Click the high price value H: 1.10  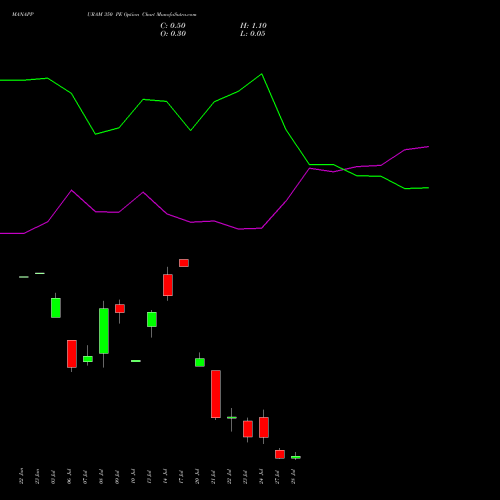tap(253, 26)
